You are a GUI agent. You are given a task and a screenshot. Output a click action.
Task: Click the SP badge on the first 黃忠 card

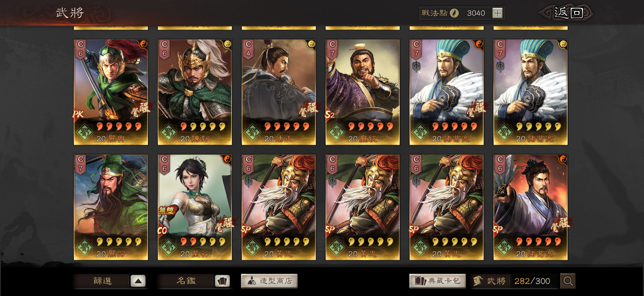click(x=246, y=229)
